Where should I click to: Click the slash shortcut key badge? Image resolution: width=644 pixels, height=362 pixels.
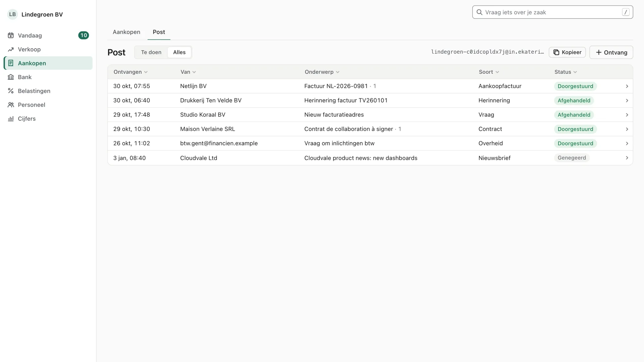pos(626,12)
